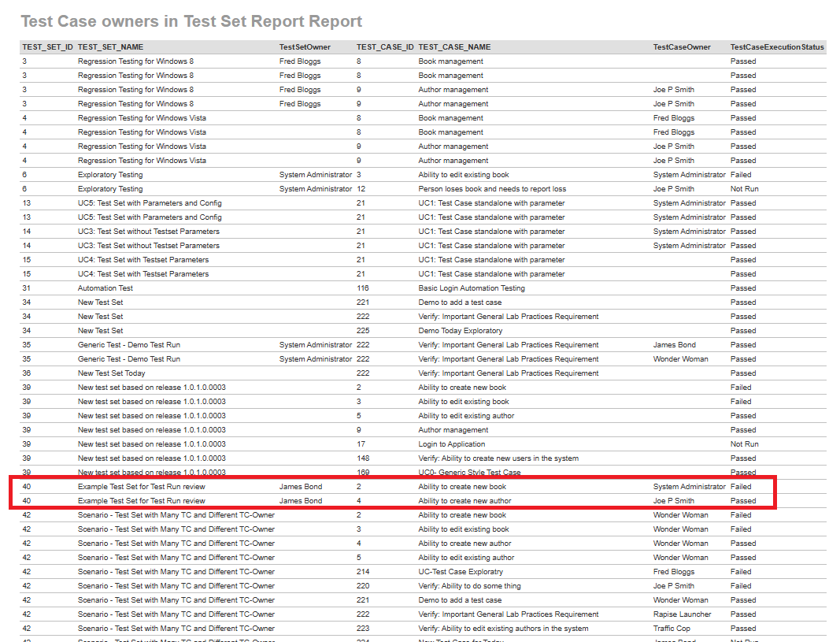The height and width of the screenshot is (642, 840).
Task: Select the TEST_CASE_NAME column header
Action: (x=454, y=47)
